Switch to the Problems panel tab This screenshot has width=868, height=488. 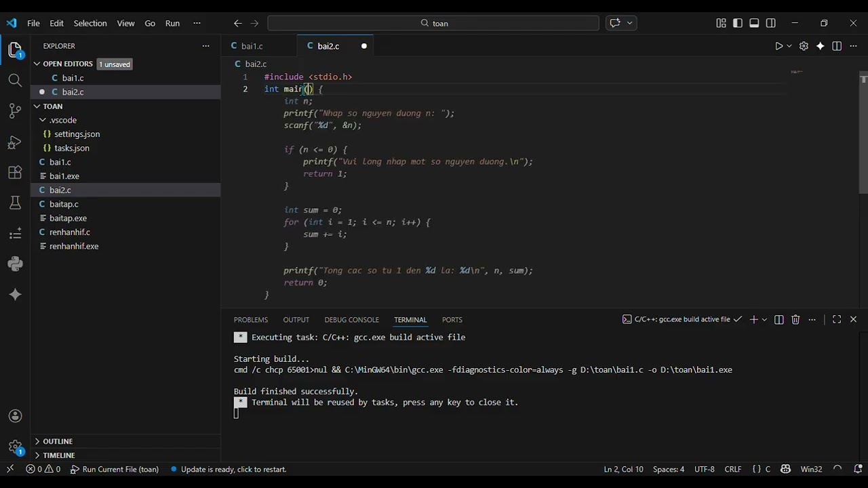[x=251, y=319]
